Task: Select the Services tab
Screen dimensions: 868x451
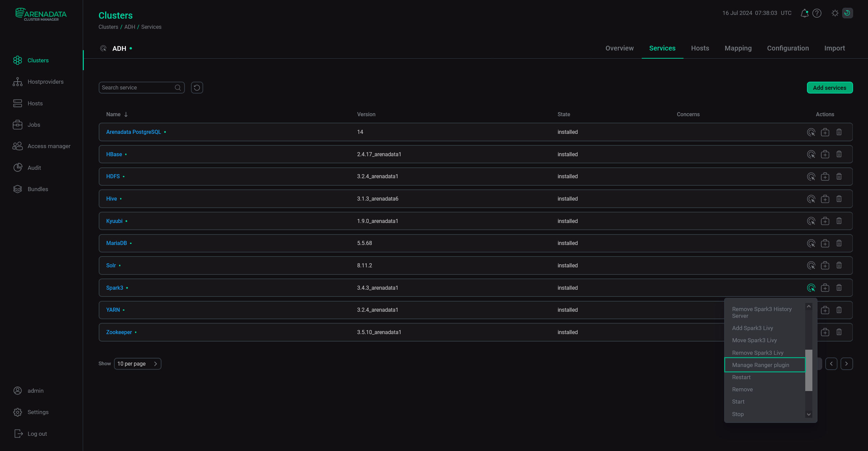Action: pyautogui.click(x=662, y=48)
